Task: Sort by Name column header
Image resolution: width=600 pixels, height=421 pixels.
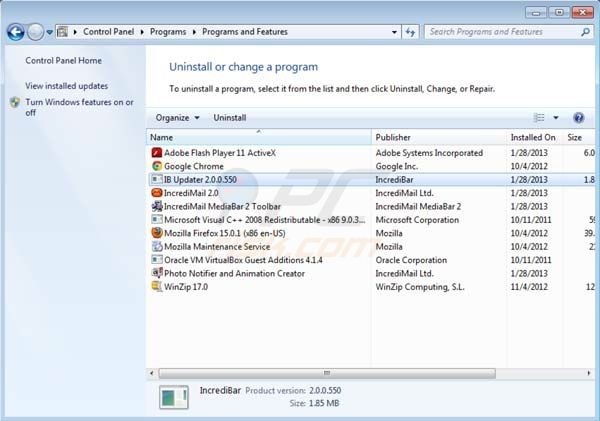Action: [x=259, y=137]
